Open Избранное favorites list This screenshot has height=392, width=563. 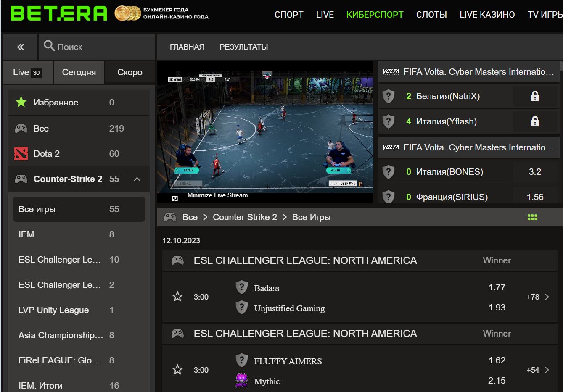tap(79, 103)
